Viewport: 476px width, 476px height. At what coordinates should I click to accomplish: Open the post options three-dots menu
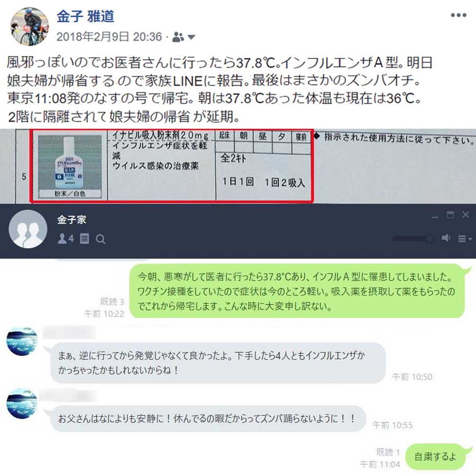pos(459,15)
